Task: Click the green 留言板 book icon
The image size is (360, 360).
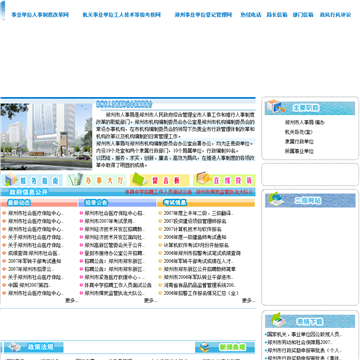Action: [139, 179]
